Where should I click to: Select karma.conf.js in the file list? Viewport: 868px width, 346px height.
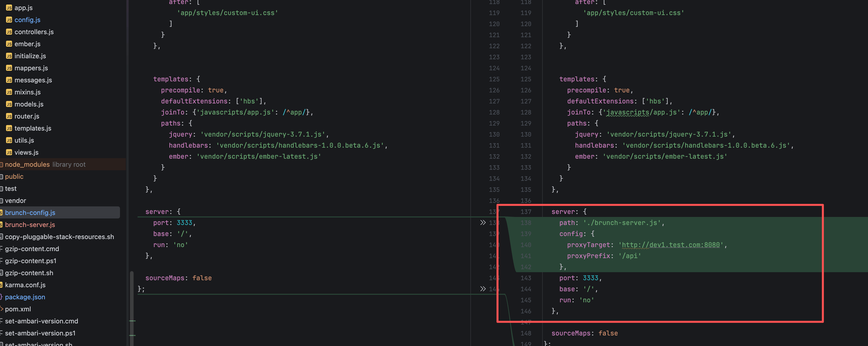click(x=25, y=285)
